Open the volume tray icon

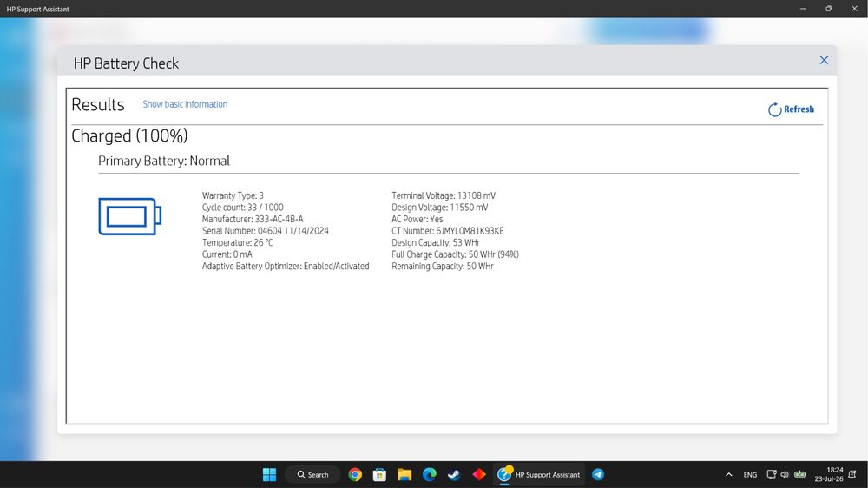pyautogui.click(x=785, y=475)
